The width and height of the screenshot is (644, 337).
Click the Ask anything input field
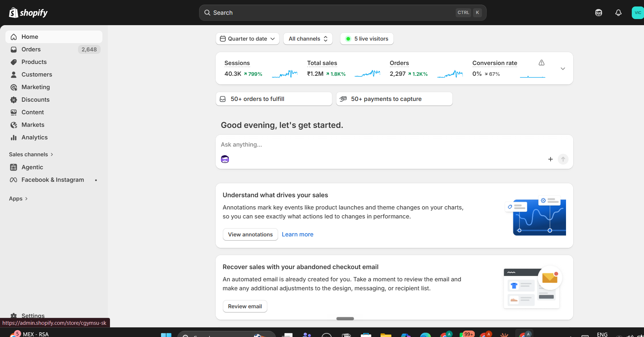pyautogui.click(x=394, y=144)
